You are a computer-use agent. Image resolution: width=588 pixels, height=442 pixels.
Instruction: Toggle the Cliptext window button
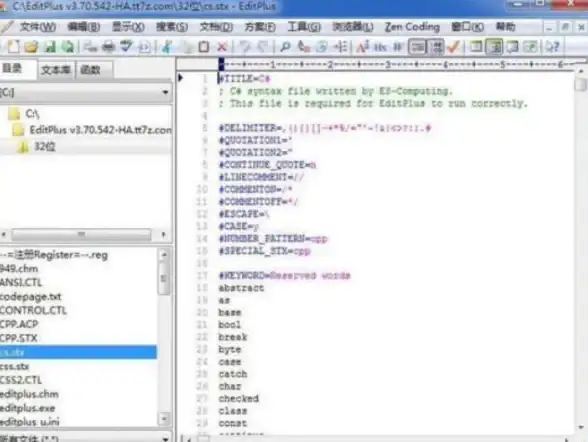click(476, 47)
